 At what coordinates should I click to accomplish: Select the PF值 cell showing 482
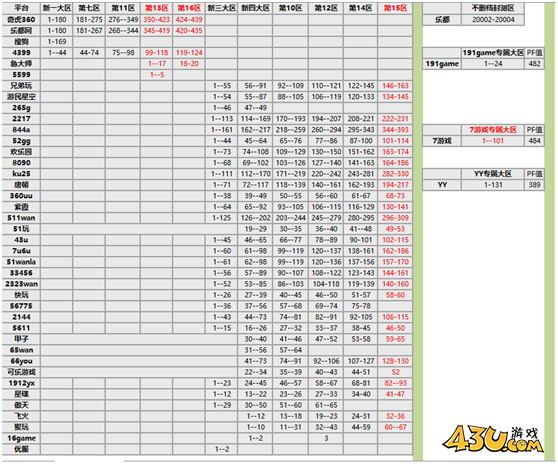click(534, 64)
